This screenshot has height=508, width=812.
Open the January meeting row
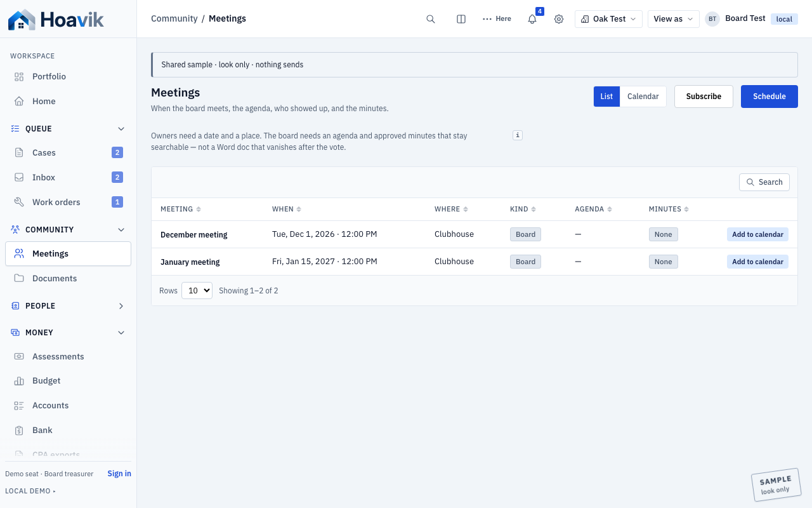click(x=475, y=262)
